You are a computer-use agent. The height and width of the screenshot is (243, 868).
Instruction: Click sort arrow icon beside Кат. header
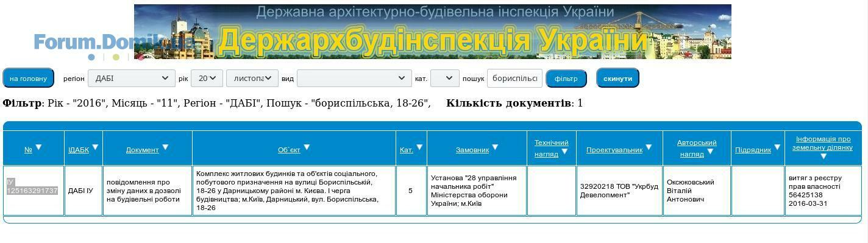click(x=419, y=147)
